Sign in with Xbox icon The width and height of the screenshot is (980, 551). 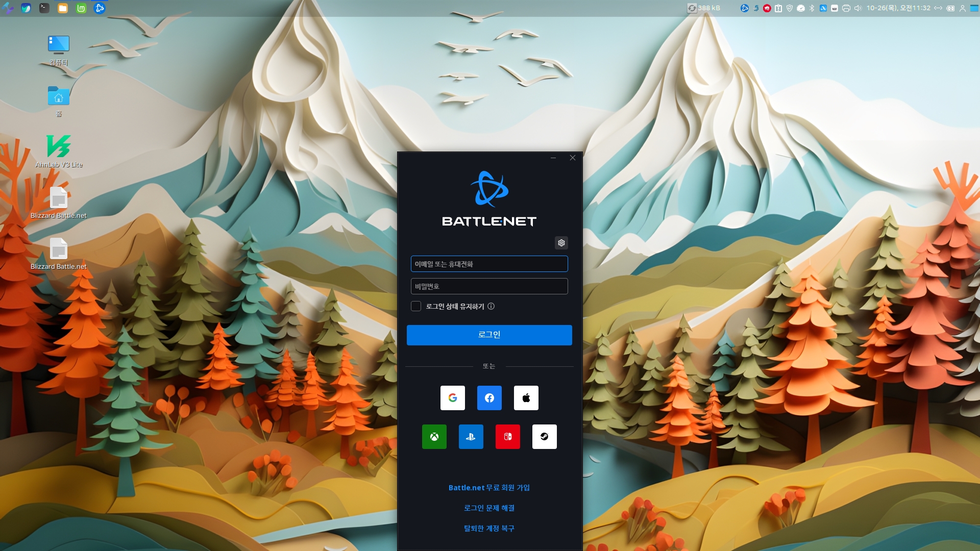pos(434,437)
